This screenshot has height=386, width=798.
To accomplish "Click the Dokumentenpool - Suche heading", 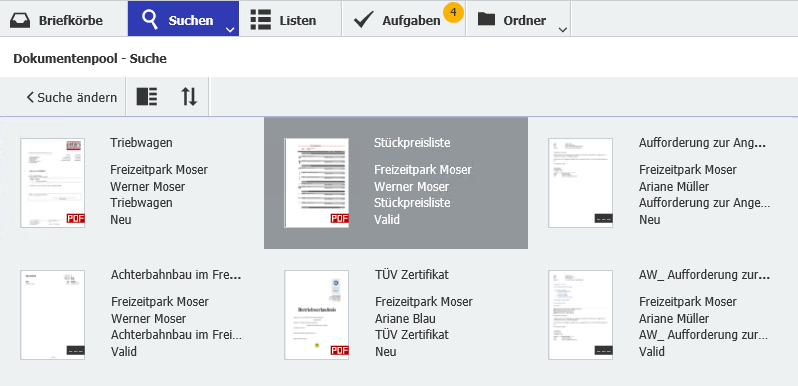I will point(90,59).
